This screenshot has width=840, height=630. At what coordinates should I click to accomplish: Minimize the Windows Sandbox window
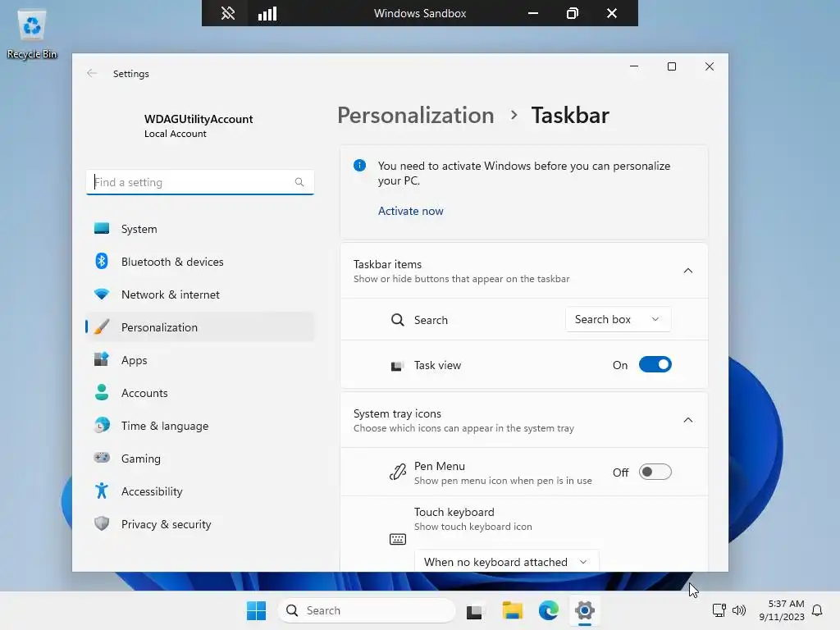[532, 13]
